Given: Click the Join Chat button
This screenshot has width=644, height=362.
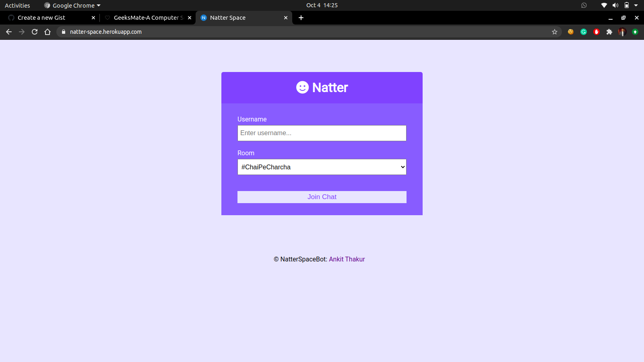Looking at the screenshot, I should (x=322, y=197).
